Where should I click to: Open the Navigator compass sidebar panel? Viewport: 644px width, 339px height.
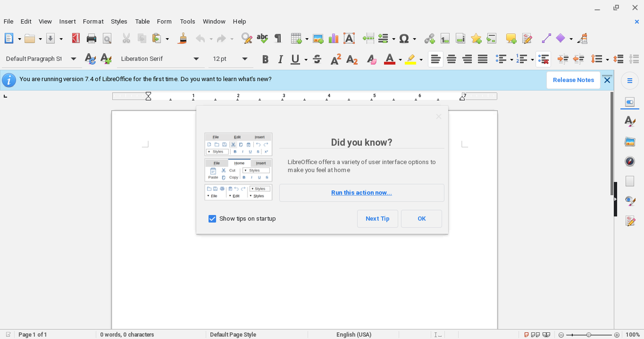pyautogui.click(x=630, y=161)
